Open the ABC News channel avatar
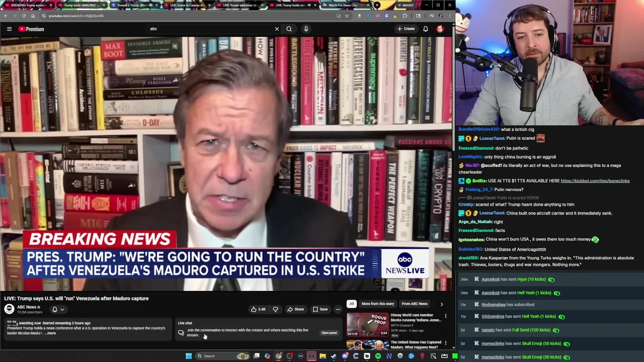This screenshot has width=644, height=362. pyautogui.click(x=9, y=309)
